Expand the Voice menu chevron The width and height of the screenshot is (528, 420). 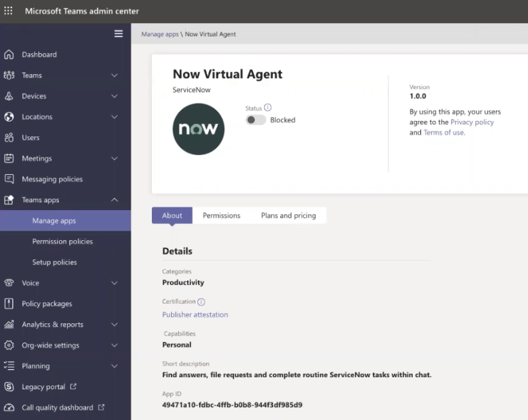[115, 283]
